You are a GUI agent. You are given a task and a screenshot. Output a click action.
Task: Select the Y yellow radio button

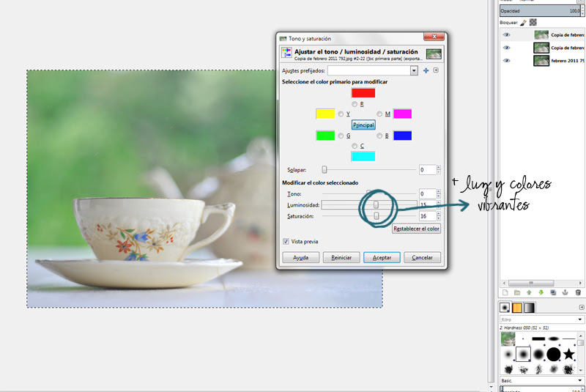pyautogui.click(x=341, y=114)
